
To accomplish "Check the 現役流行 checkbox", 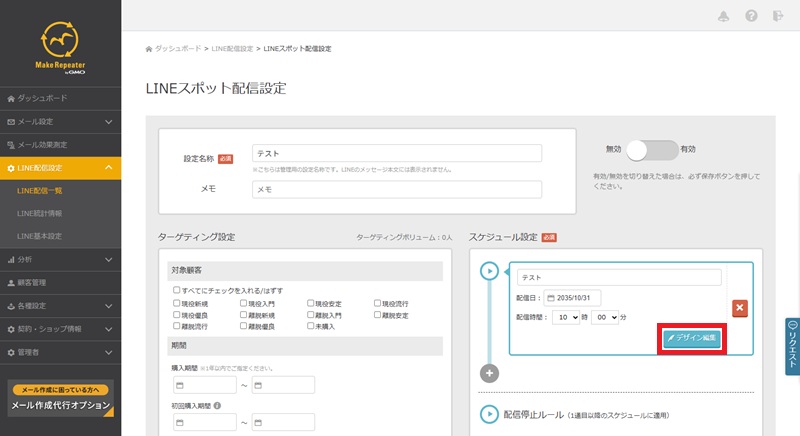I will coord(378,303).
